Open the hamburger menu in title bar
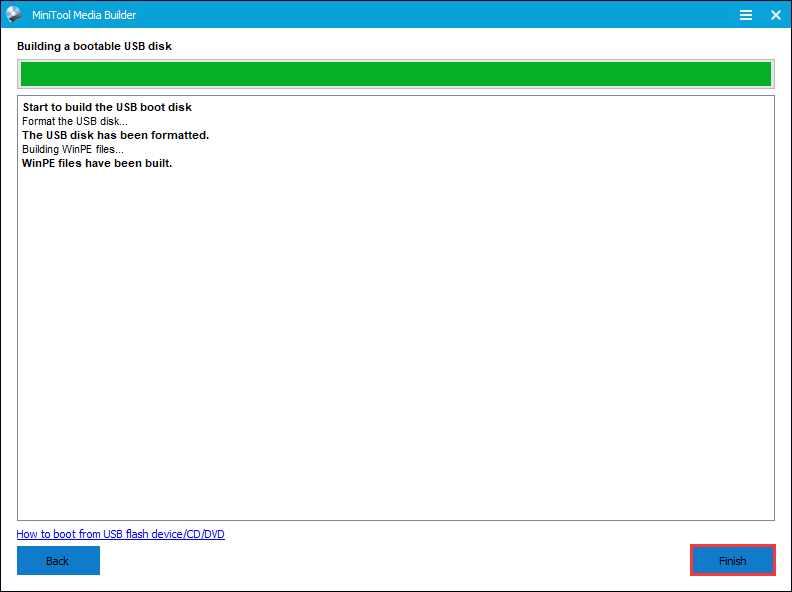792x592 pixels. [746, 15]
